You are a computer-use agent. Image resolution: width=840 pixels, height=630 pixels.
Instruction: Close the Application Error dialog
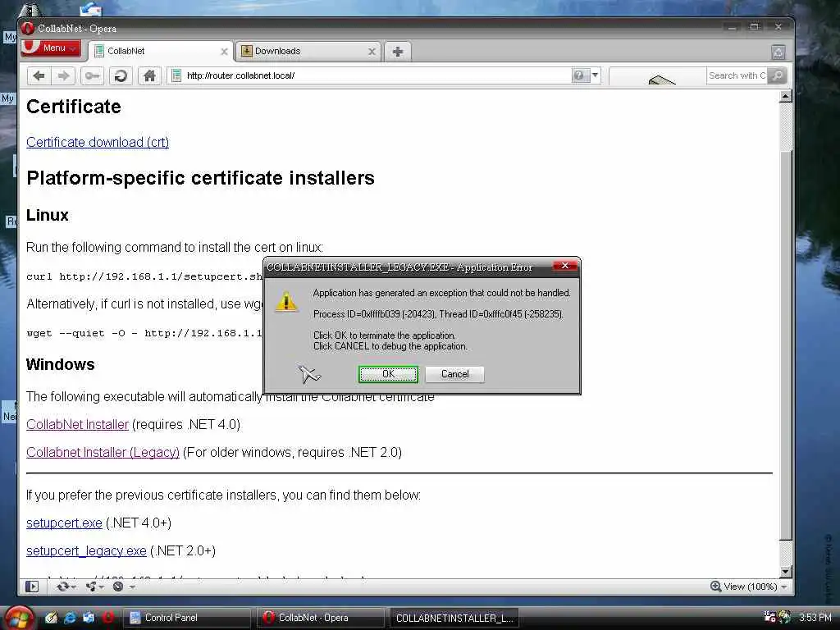click(564, 266)
